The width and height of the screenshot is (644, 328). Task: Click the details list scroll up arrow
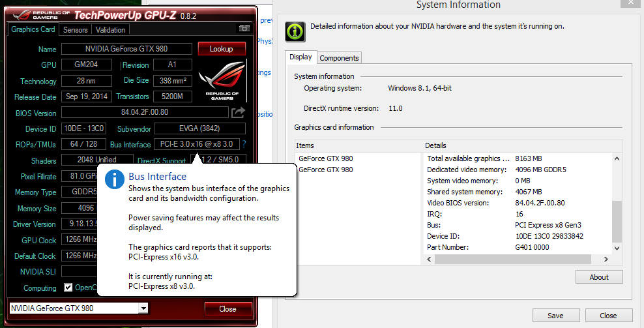click(617, 158)
